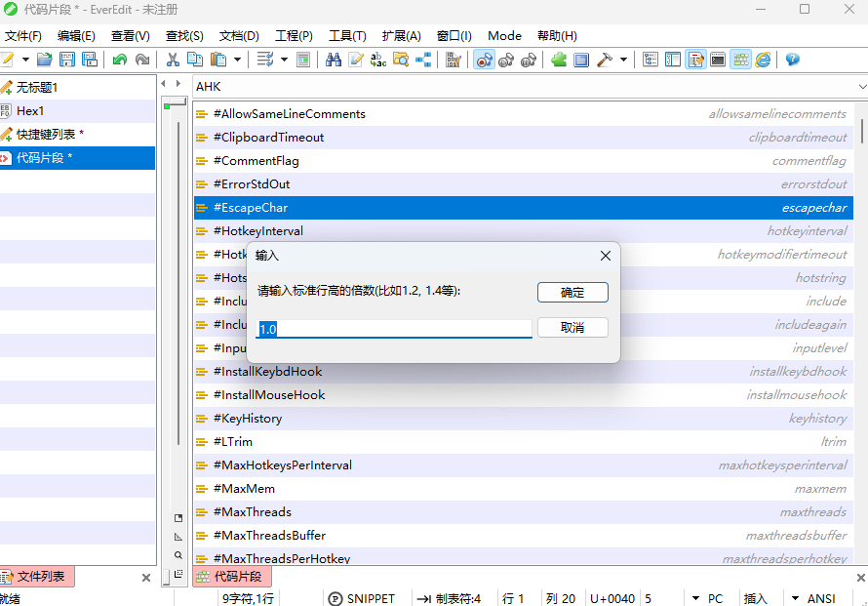Image resolution: width=868 pixels, height=606 pixels.
Task: Toggle Insert mode in the status bar
Action: pos(755,598)
